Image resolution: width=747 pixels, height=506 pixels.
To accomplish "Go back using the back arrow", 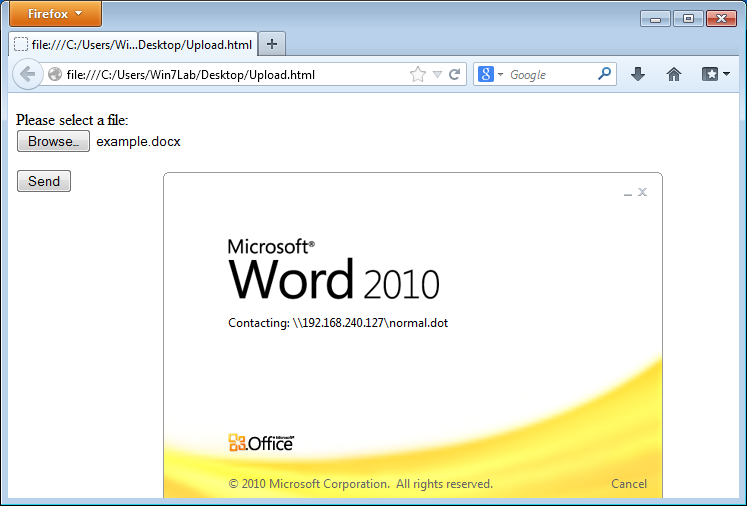I will coord(27,74).
